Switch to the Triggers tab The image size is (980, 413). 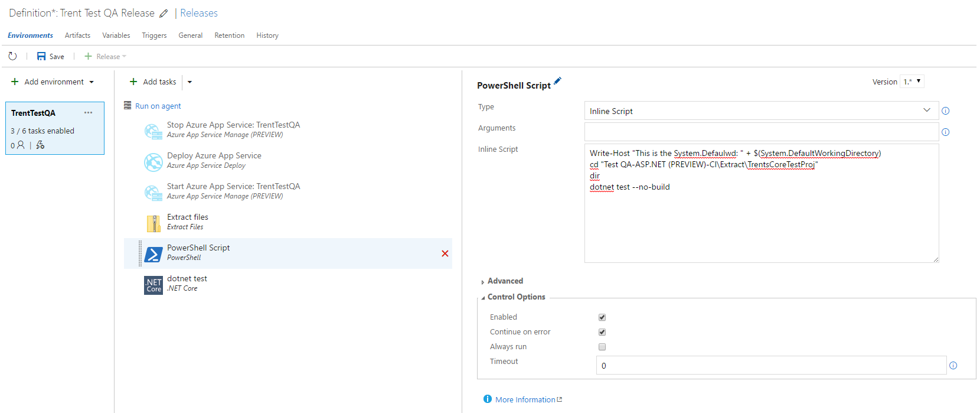[x=154, y=35]
